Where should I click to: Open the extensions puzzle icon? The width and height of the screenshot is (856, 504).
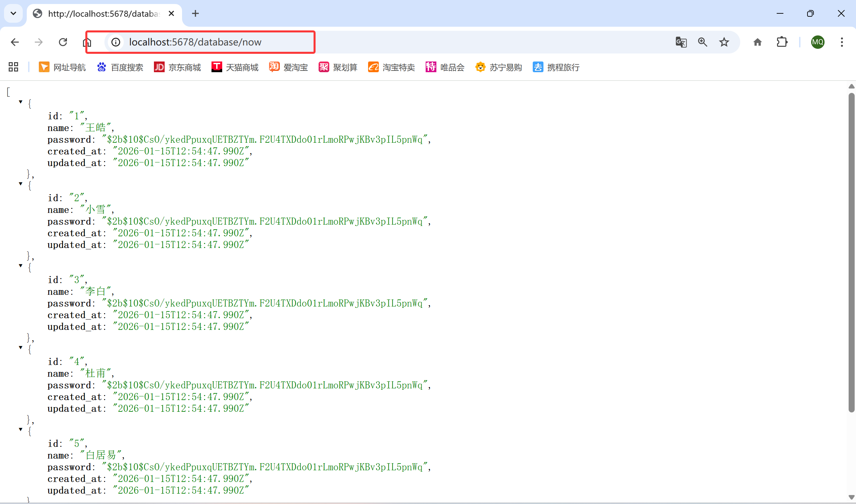coord(782,42)
